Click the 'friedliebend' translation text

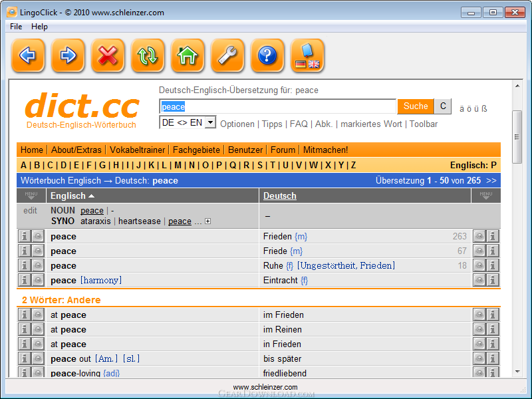click(285, 373)
